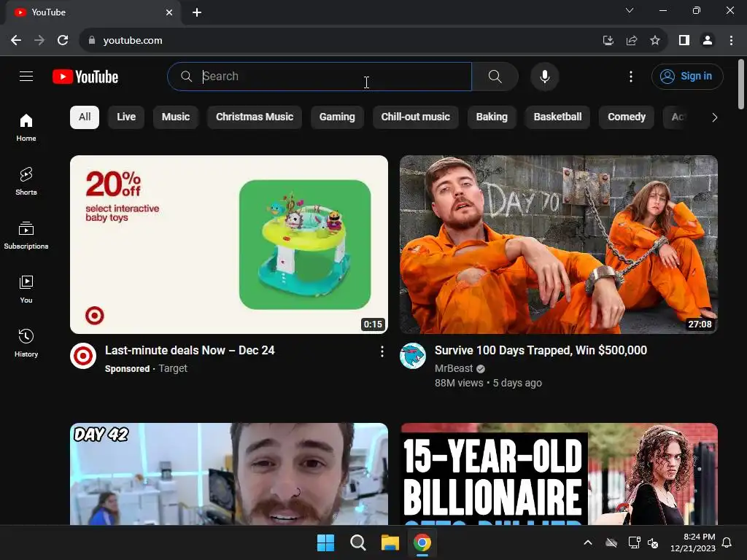
Task: Open Windows taskbar search
Action: tap(357, 542)
